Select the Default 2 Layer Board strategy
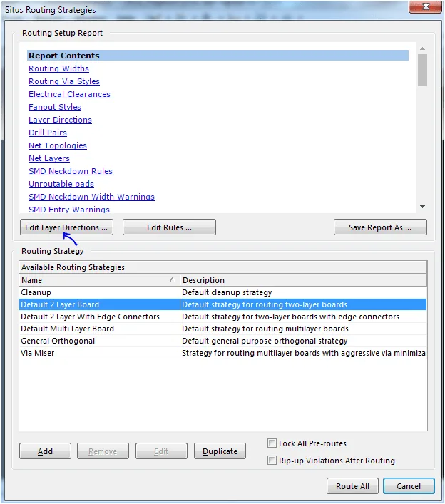The image size is (445, 504). 222,304
